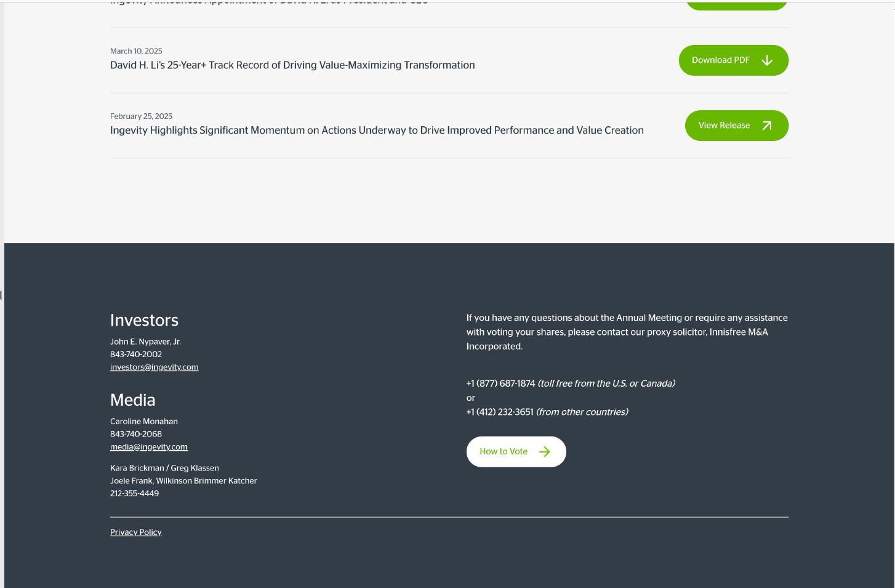Click the right arrow icon on How to Vote
This screenshot has height=588, width=895.
[544, 452]
